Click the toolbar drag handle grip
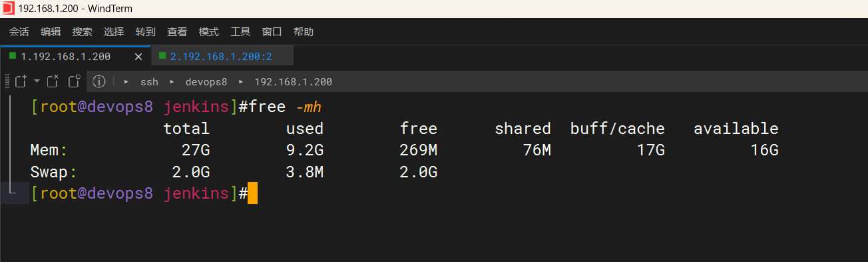The width and height of the screenshot is (868, 262). [7, 81]
